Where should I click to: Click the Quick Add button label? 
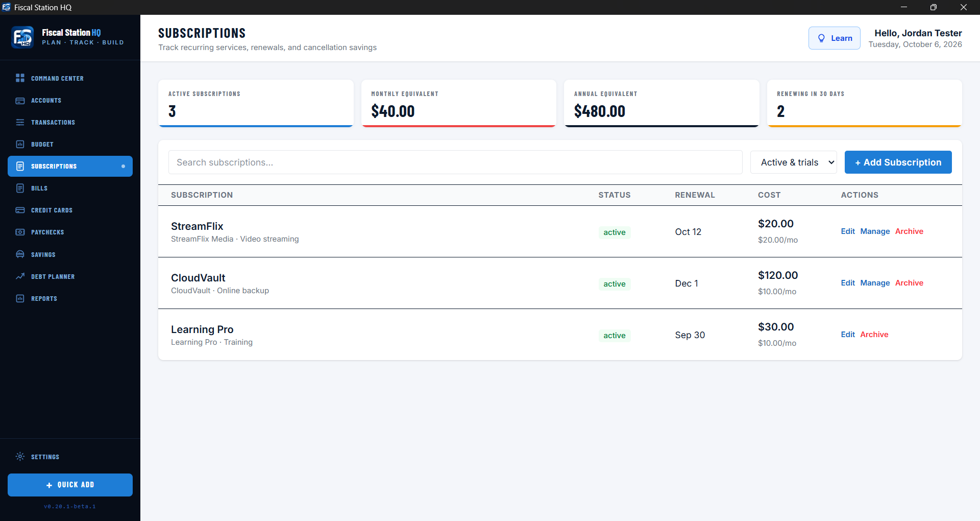tap(76, 485)
